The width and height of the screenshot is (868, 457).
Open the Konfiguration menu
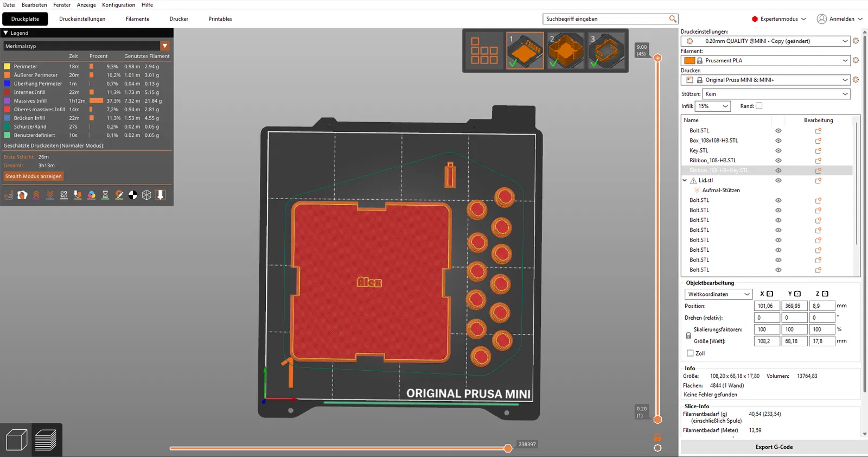[x=119, y=5]
